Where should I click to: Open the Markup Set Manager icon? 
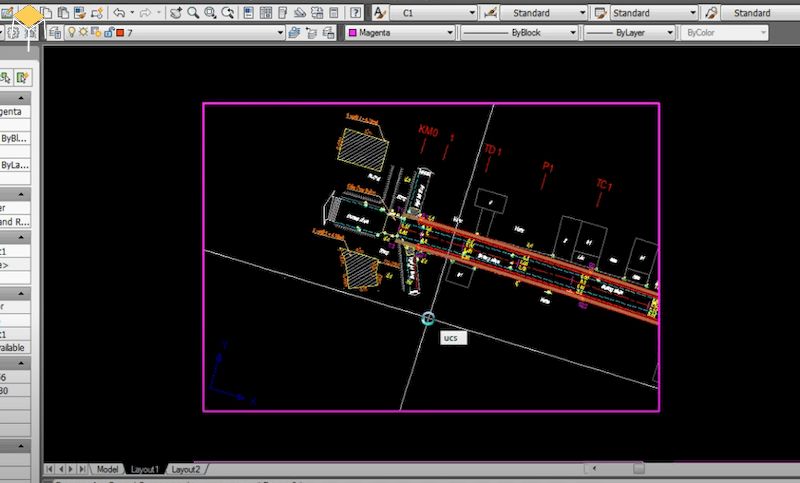(x=317, y=12)
